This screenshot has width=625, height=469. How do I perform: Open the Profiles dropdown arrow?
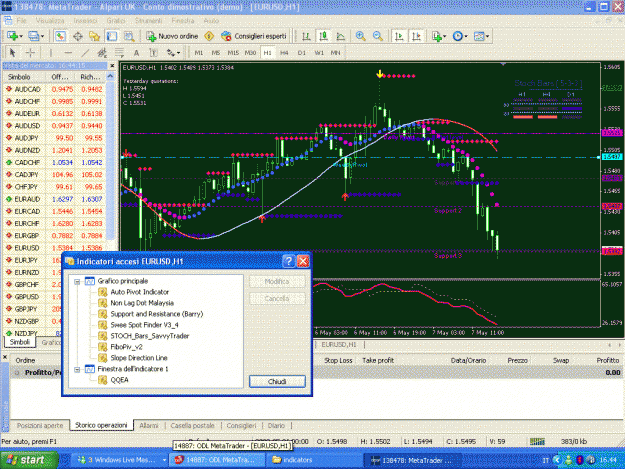[x=42, y=36]
